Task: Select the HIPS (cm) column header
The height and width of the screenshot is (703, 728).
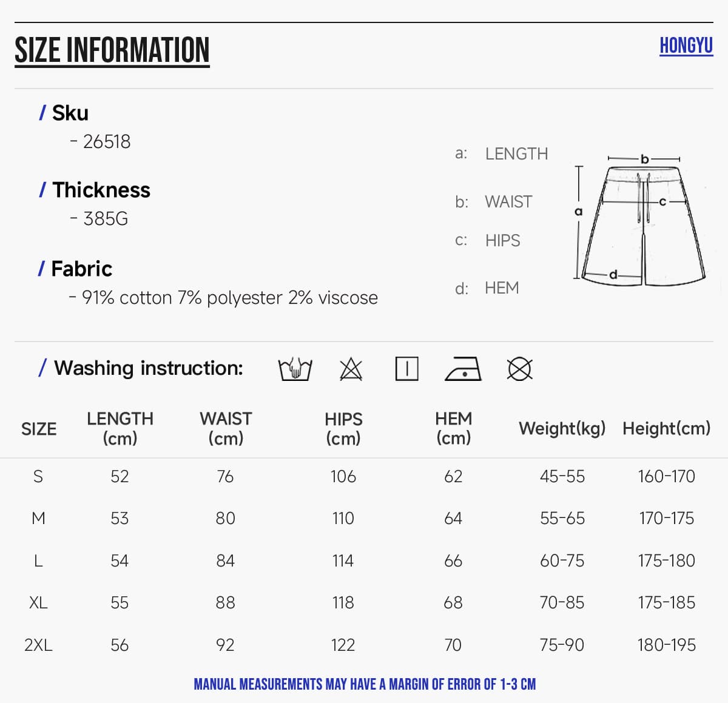Action: click(x=343, y=428)
